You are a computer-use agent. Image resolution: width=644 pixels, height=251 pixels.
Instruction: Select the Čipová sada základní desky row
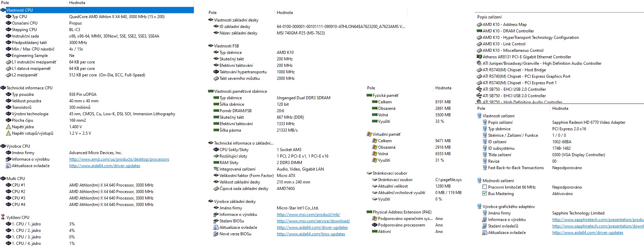tap(244, 189)
